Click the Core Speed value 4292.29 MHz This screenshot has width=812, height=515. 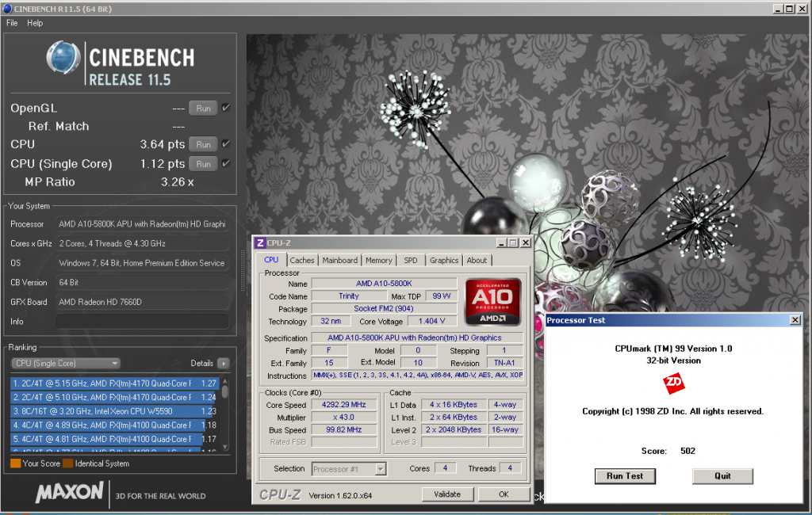tap(344, 405)
